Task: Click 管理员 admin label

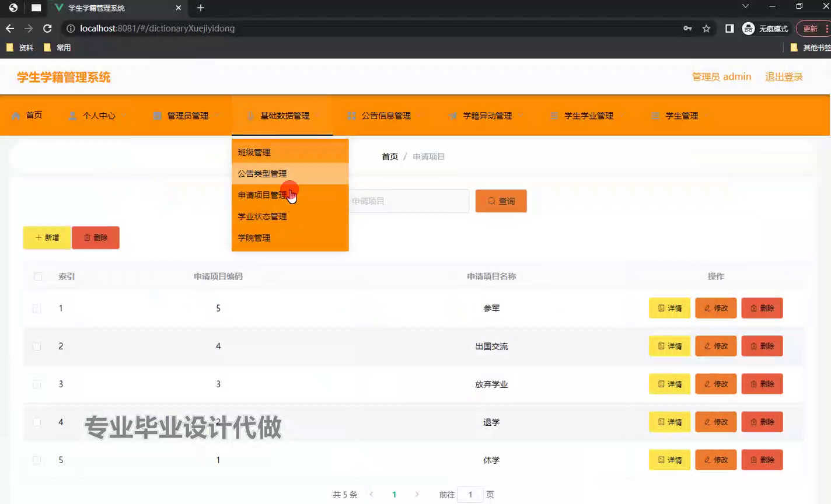Action: click(x=721, y=77)
